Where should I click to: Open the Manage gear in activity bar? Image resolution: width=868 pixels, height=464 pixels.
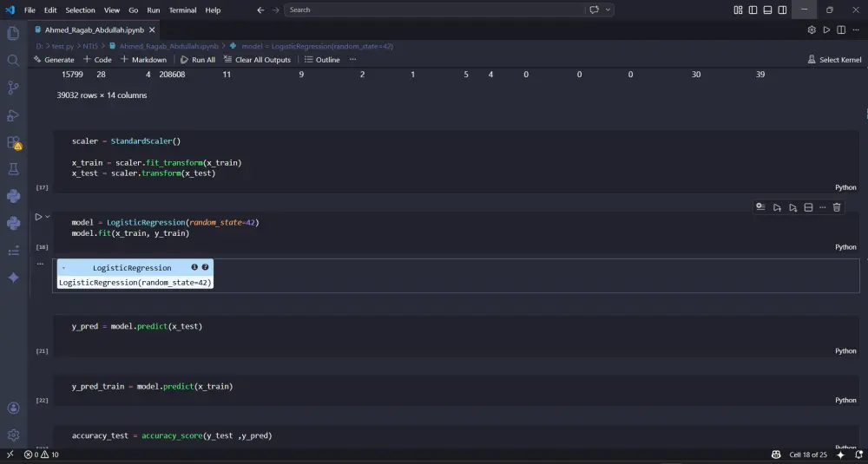tap(13, 435)
